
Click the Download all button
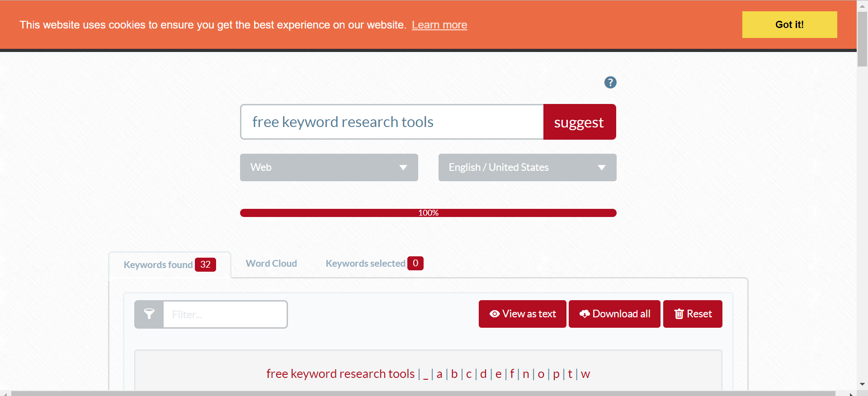tap(614, 314)
